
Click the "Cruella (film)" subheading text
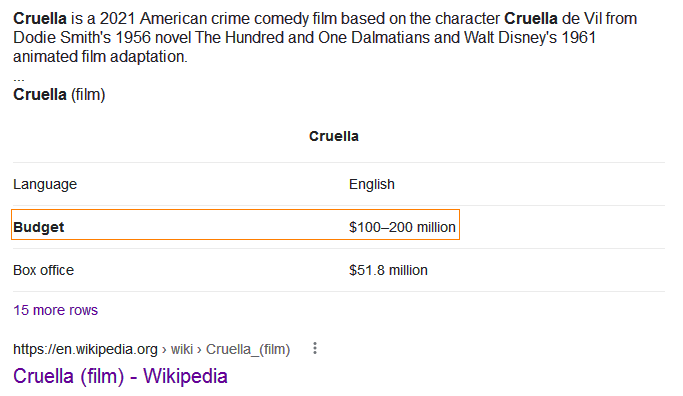pos(59,95)
